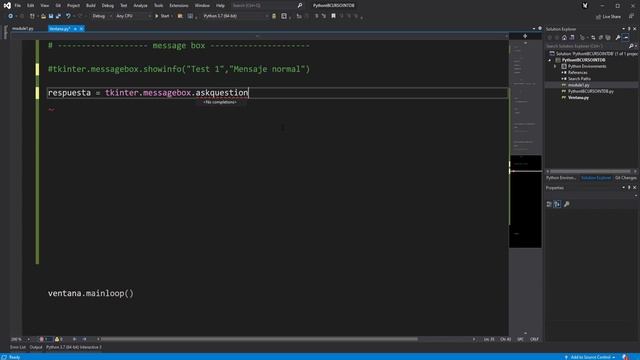The image size is (640, 360).
Task: Click the Open File folder icon
Action: pos(43,16)
